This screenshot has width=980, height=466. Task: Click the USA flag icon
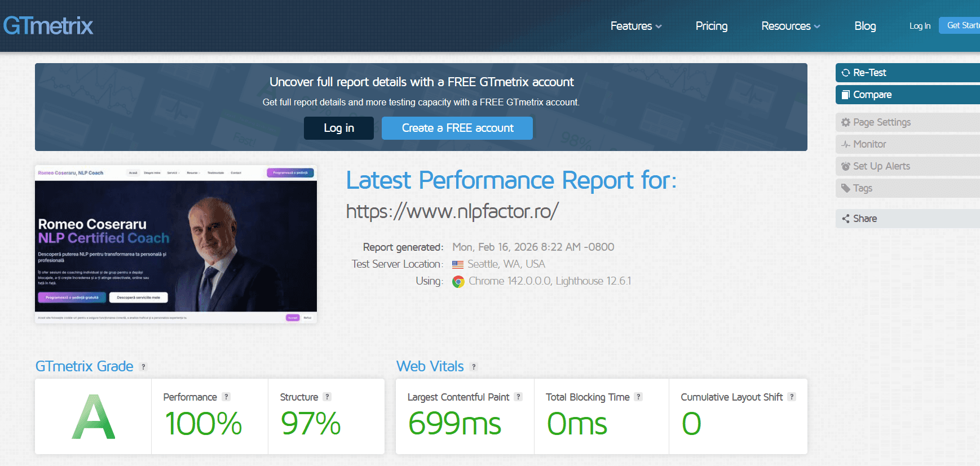458,264
